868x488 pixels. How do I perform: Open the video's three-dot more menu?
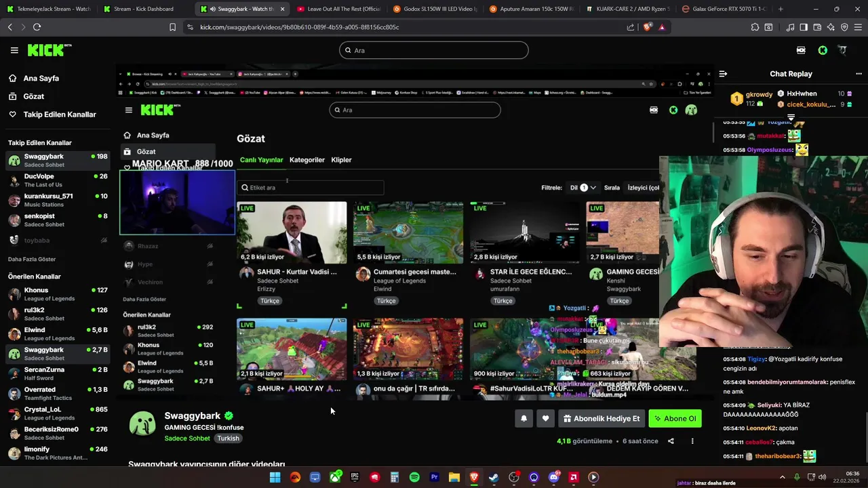tap(692, 441)
